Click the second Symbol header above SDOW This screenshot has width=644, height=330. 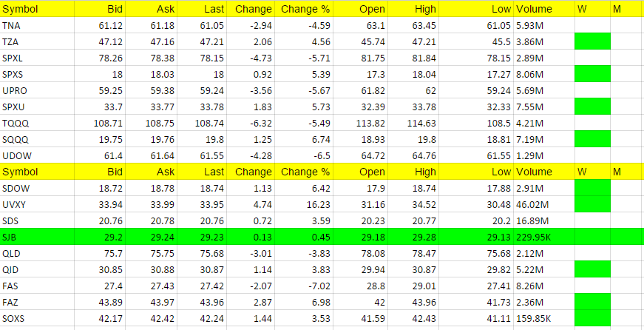(x=37, y=172)
